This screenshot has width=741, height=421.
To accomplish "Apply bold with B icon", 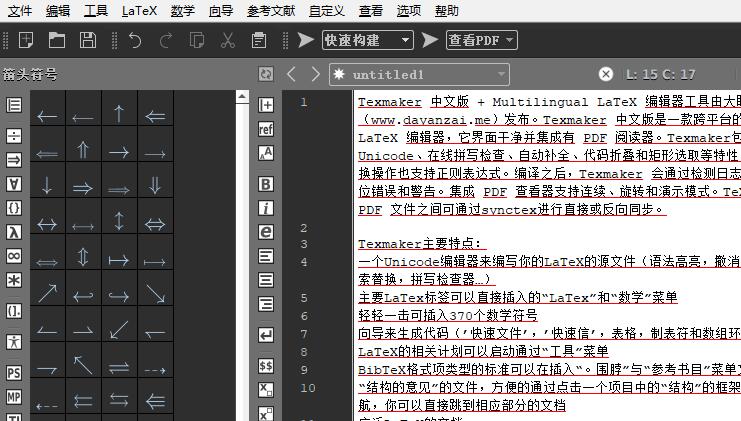I will point(266,184).
